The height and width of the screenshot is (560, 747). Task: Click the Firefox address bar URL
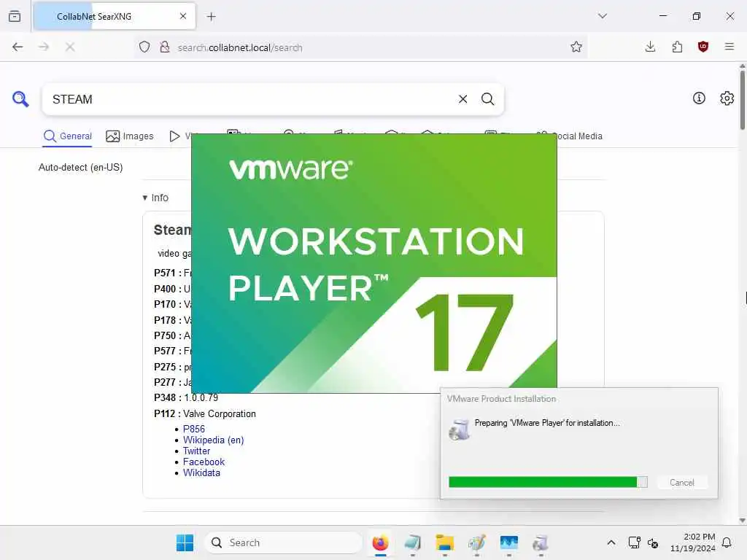239,47
